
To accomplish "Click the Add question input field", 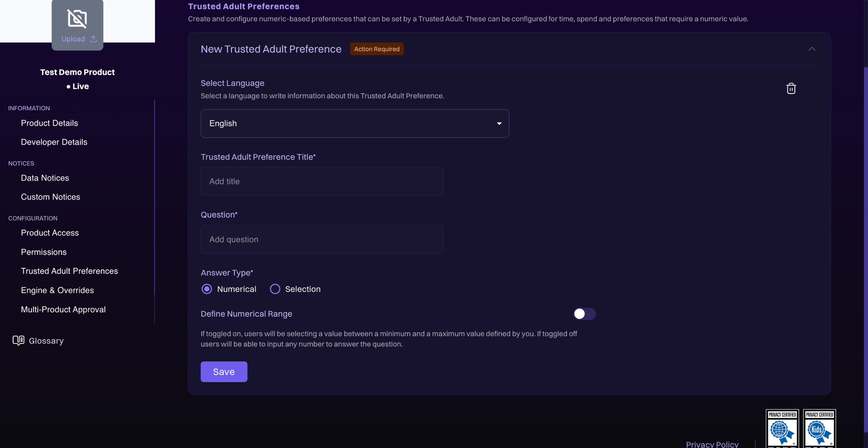I will 322,240.
